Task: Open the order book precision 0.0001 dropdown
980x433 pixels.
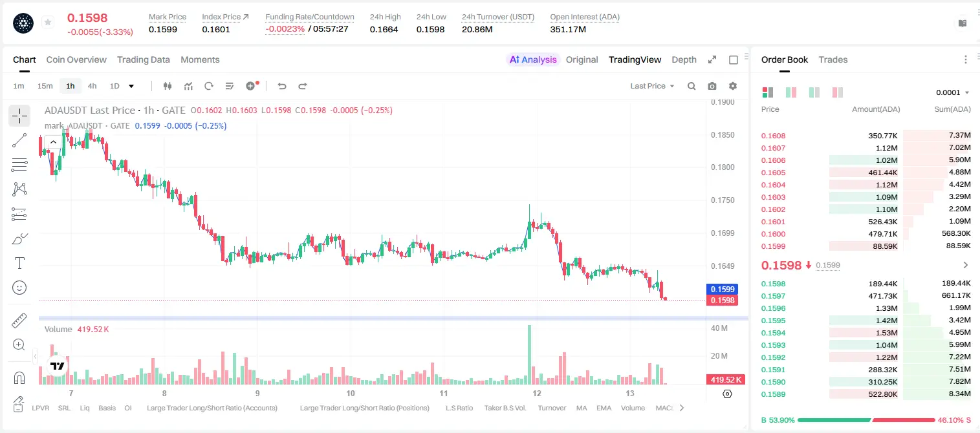Action: click(x=952, y=92)
